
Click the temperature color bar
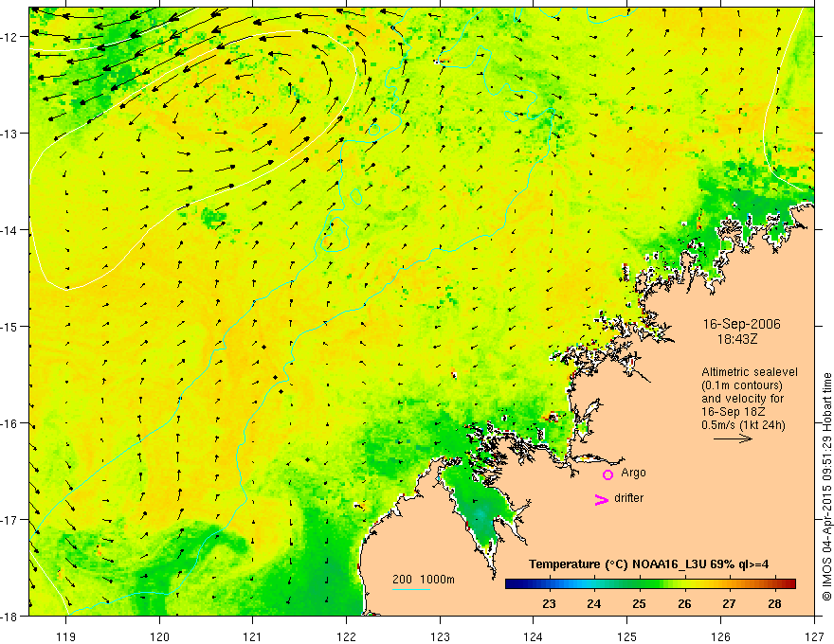click(650, 583)
